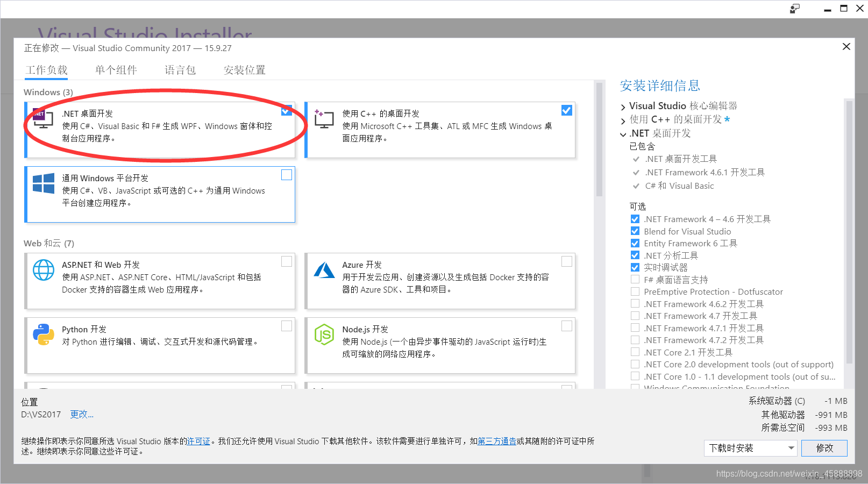Click the Windows (3) section heading
868x484 pixels.
[48, 92]
